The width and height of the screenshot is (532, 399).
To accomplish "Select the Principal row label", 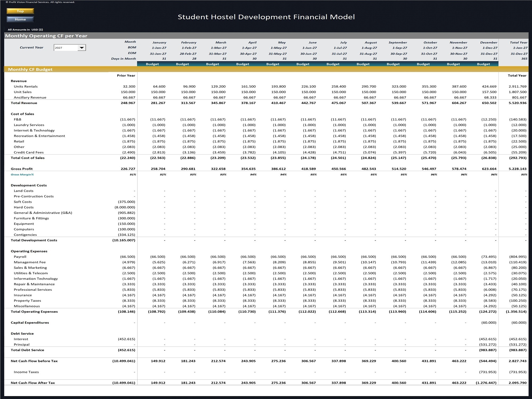I will click(22, 345).
